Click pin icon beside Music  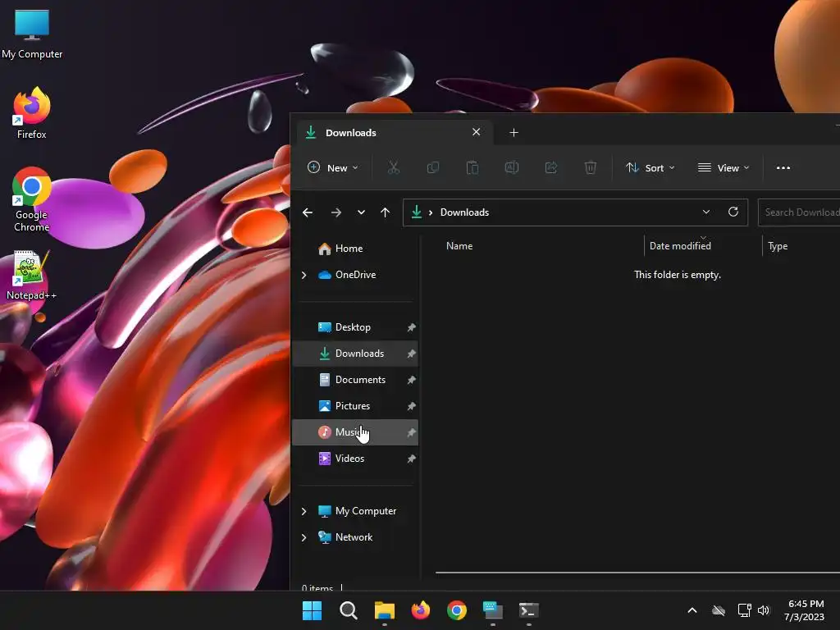pyautogui.click(x=411, y=432)
